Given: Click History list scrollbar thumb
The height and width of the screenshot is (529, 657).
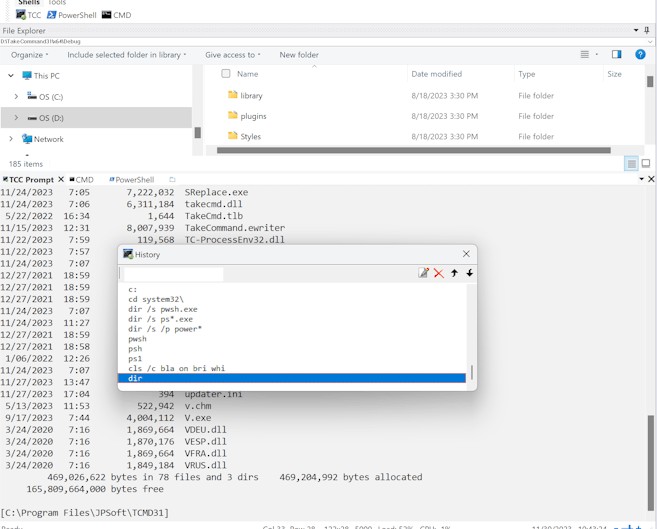Looking at the screenshot, I should pos(472,372).
